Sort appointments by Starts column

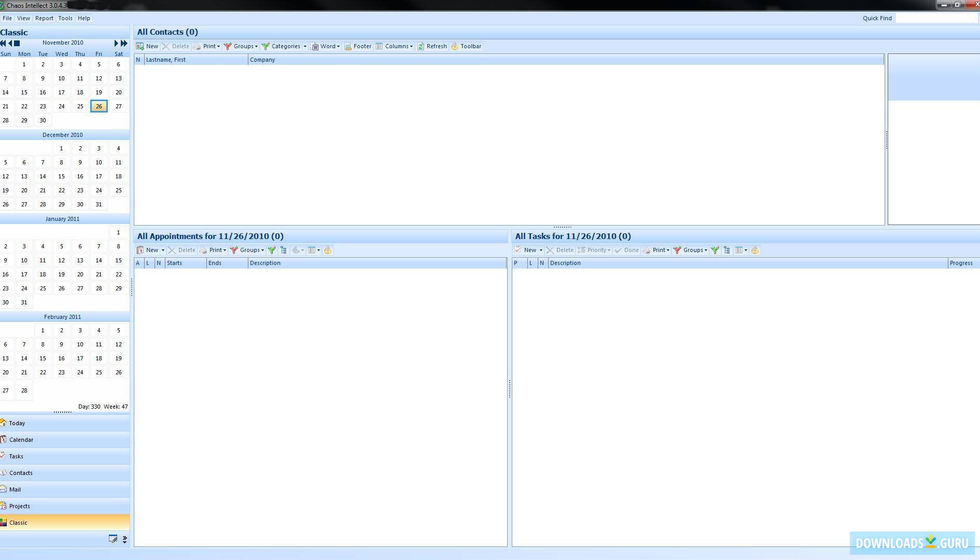[x=185, y=263]
